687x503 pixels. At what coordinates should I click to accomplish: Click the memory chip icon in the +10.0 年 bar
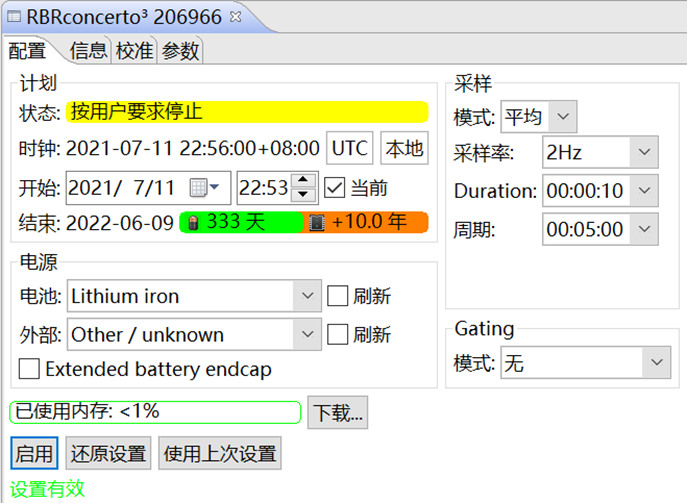point(317,223)
